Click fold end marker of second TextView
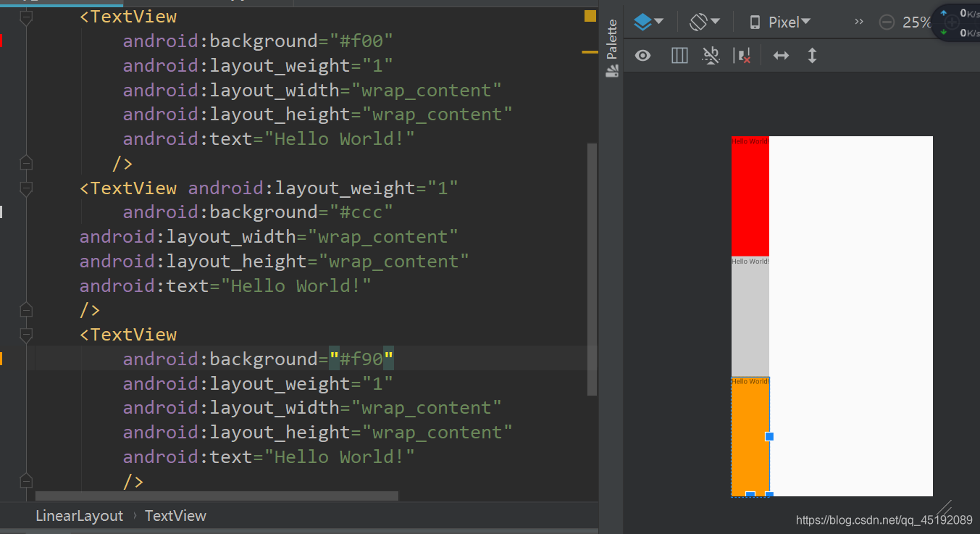 (26, 310)
